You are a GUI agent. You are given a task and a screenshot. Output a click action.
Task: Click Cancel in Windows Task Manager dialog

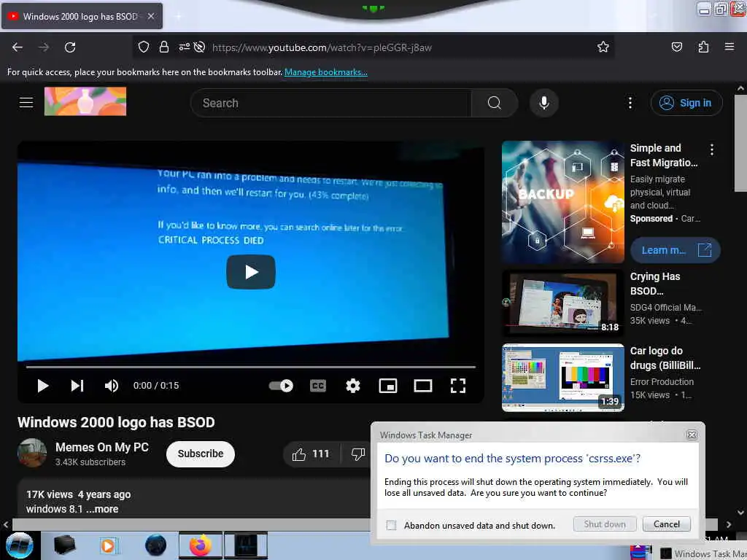(667, 524)
